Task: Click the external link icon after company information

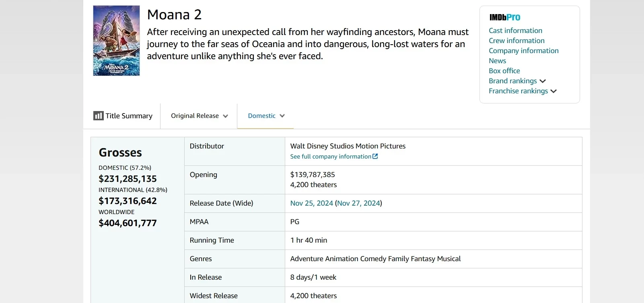Action: tap(375, 157)
